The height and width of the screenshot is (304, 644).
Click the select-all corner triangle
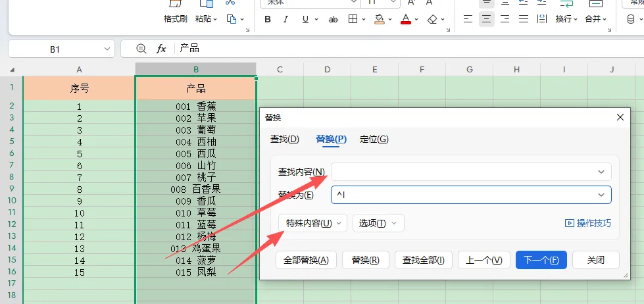pos(12,70)
